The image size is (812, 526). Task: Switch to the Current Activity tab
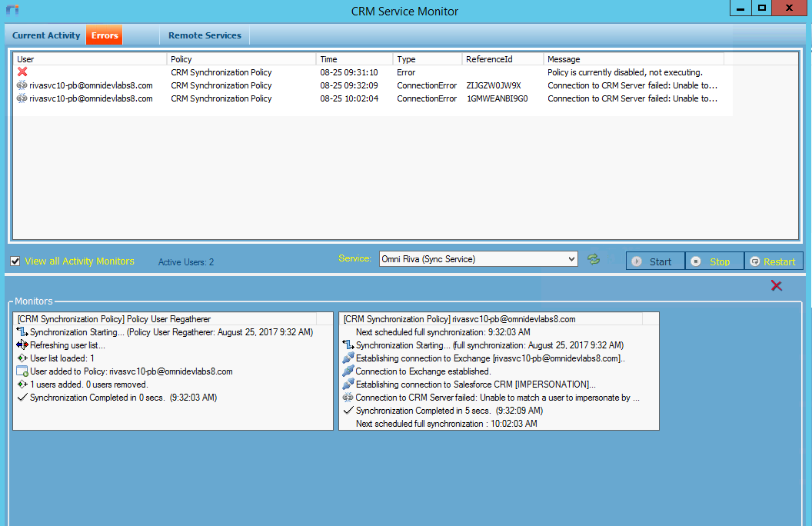click(46, 35)
